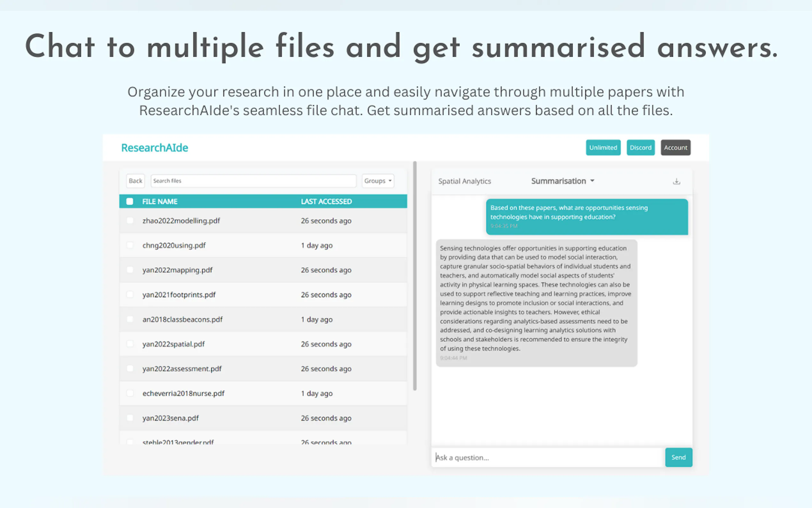
Task: Check the zhao2022modelling.pdf checkbox
Action: tap(130, 221)
